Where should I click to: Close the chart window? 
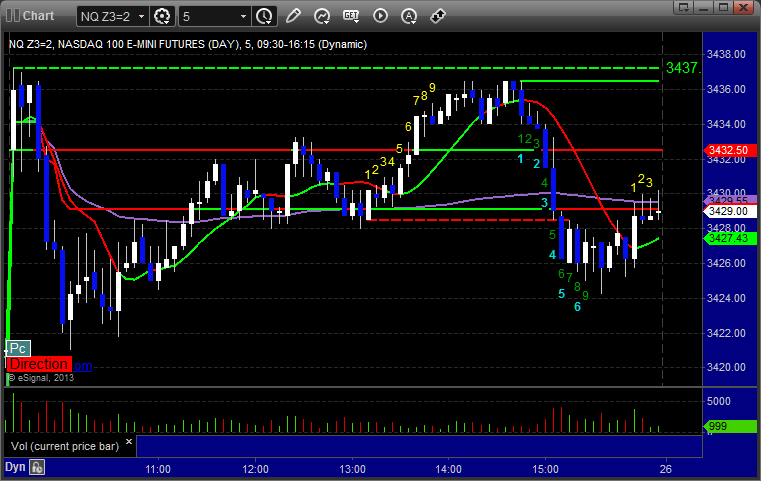tap(744, 7)
